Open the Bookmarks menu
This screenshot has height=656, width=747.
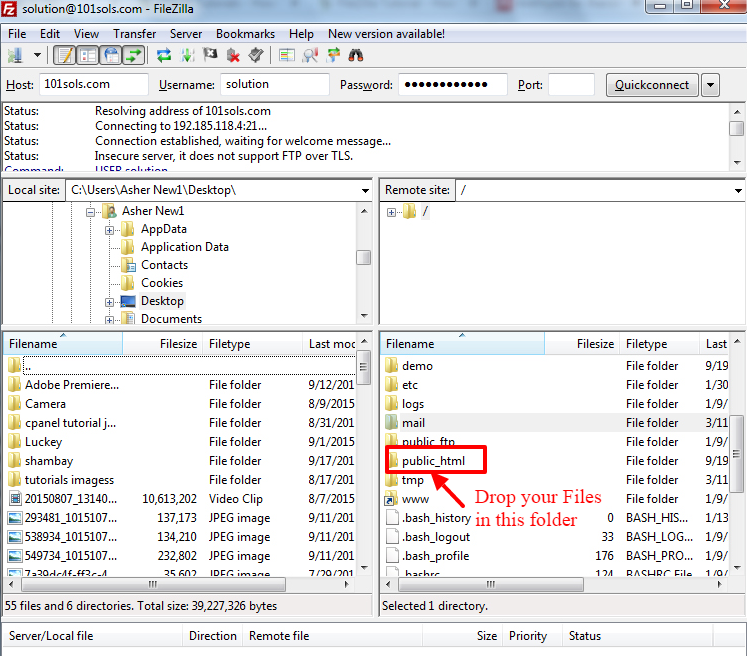coord(245,33)
